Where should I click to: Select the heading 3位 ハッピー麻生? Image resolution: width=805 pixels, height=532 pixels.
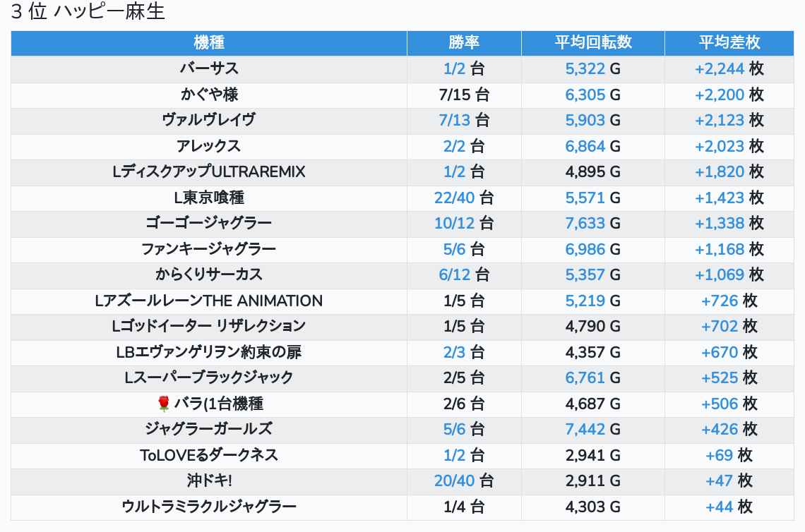click(x=88, y=11)
